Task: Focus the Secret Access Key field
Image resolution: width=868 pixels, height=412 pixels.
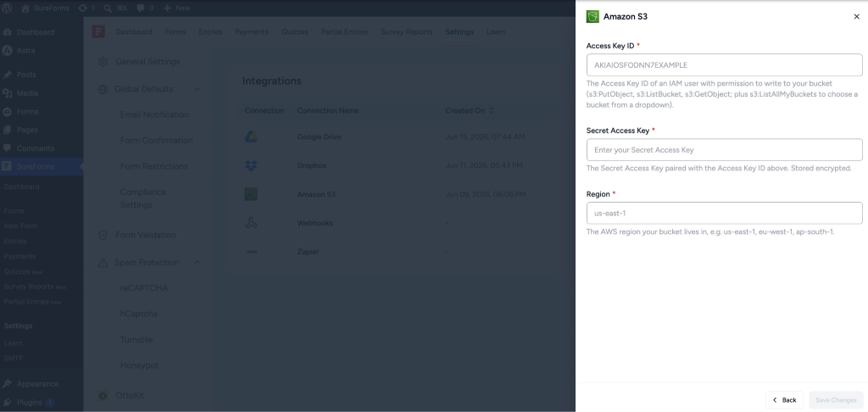Action: point(724,150)
